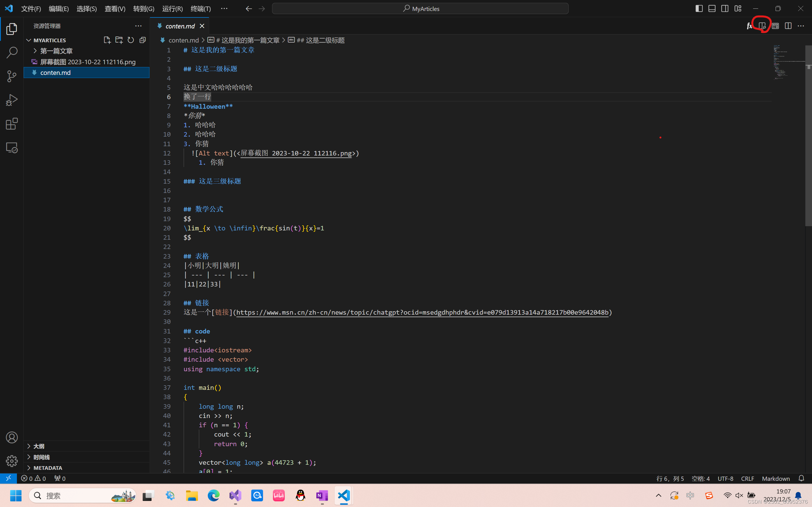Open the Run and Debug panel

[x=12, y=100]
